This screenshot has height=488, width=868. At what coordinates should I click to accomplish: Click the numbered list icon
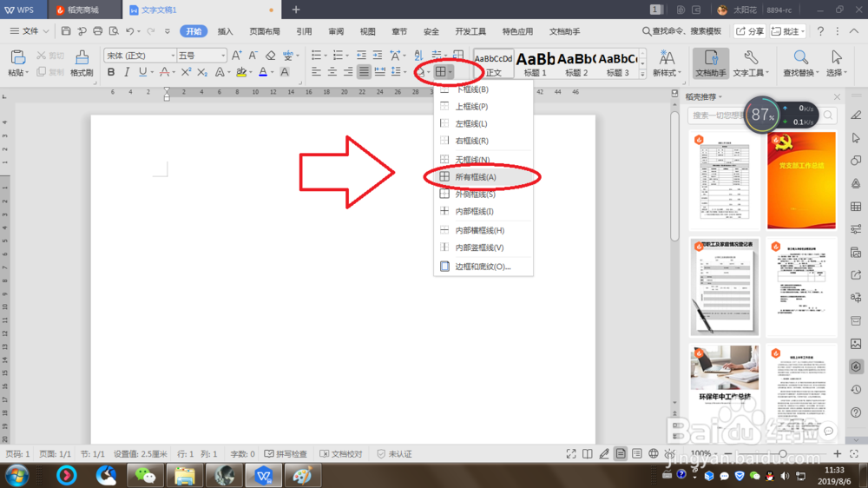click(338, 55)
